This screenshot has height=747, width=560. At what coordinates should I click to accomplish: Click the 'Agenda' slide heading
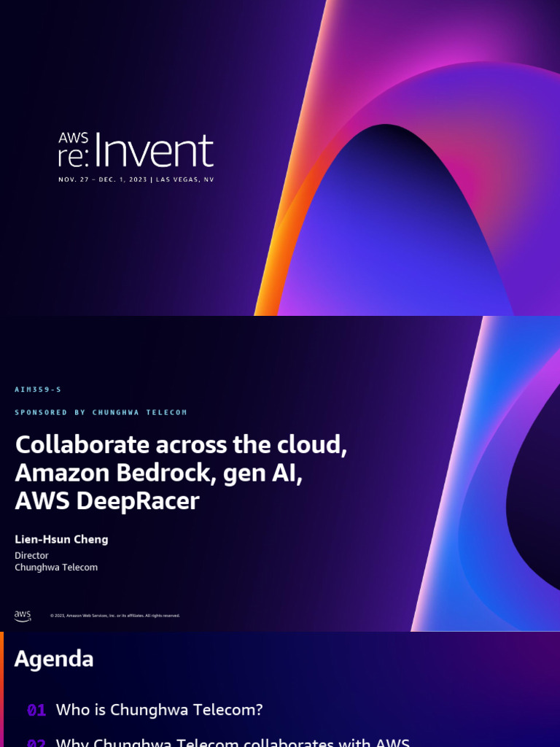click(x=54, y=659)
